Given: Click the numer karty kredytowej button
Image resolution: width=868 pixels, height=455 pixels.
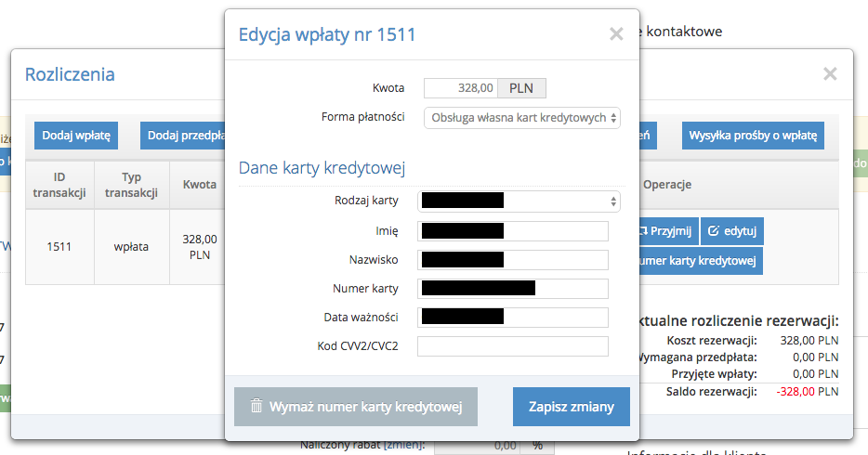Looking at the screenshot, I should click(x=701, y=261).
